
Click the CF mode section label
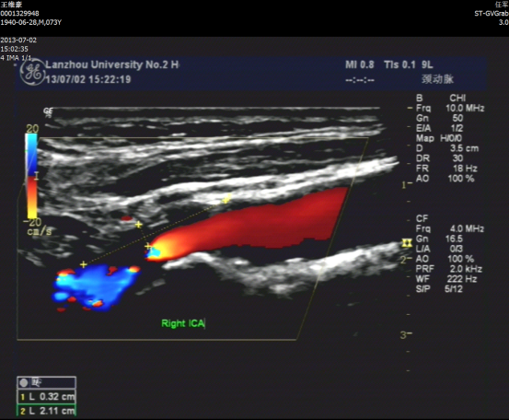tap(422, 218)
